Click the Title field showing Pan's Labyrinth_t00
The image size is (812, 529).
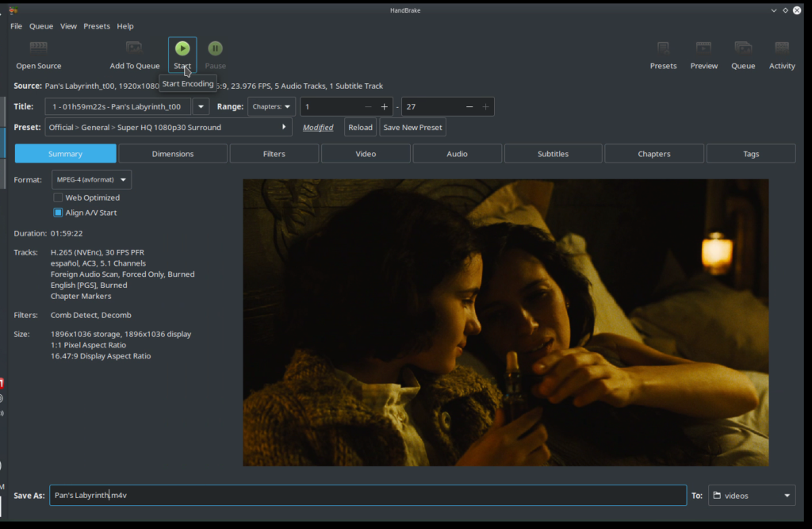click(x=119, y=107)
